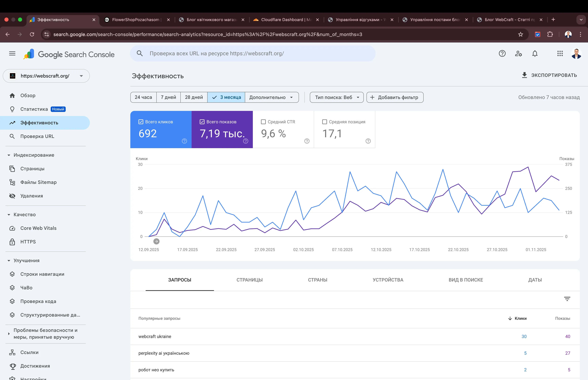This screenshot has height=380, width=588.
Task: Open the navigation hamburger menu
Action: point(12,54)
